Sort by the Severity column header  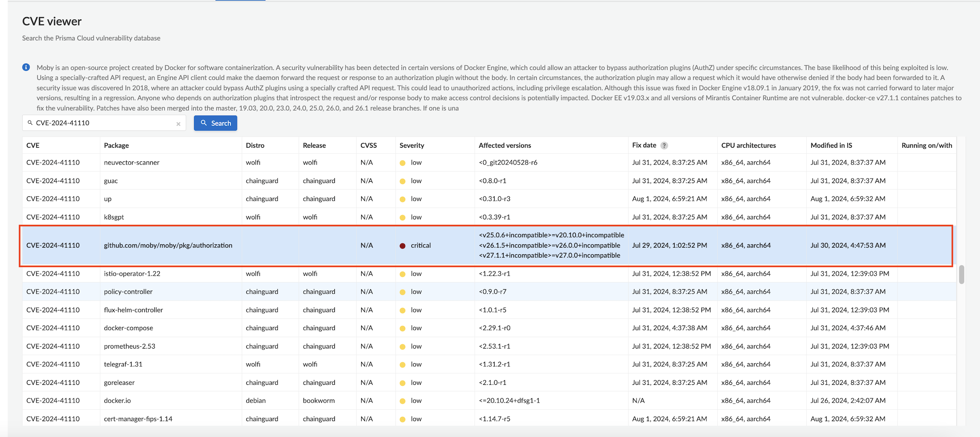(x=412, y=146)
